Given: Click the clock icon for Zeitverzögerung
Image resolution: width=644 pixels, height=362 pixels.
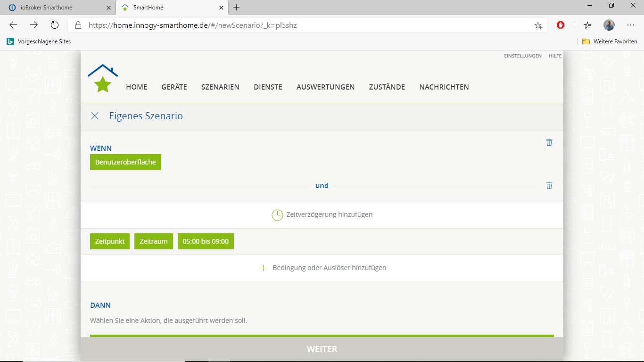Looking at the screenshot, I should [x=277, y=215].
